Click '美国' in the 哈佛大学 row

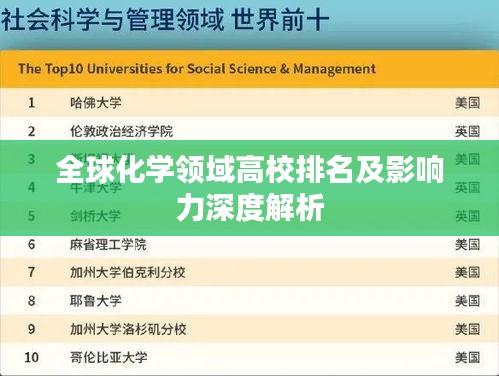point(467,103)
